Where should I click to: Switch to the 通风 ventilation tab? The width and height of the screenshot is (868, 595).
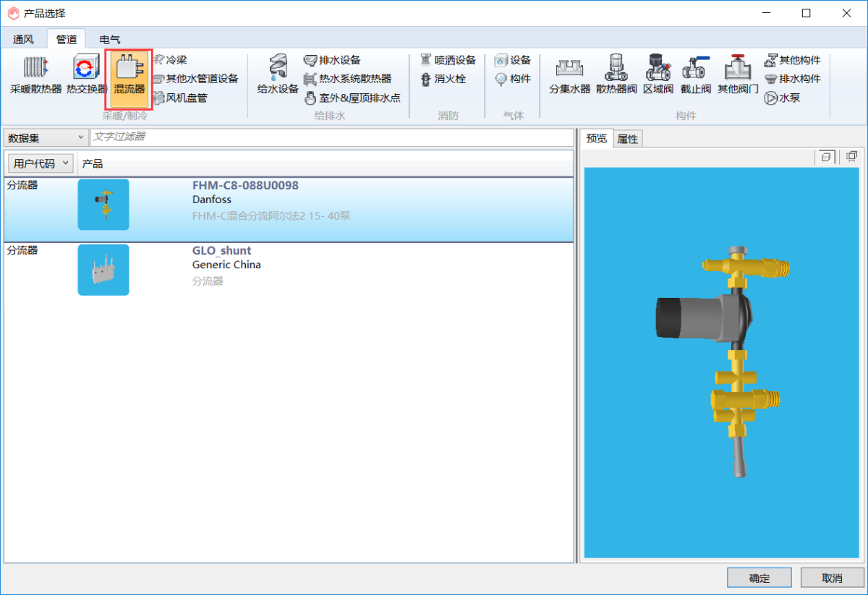23,39
